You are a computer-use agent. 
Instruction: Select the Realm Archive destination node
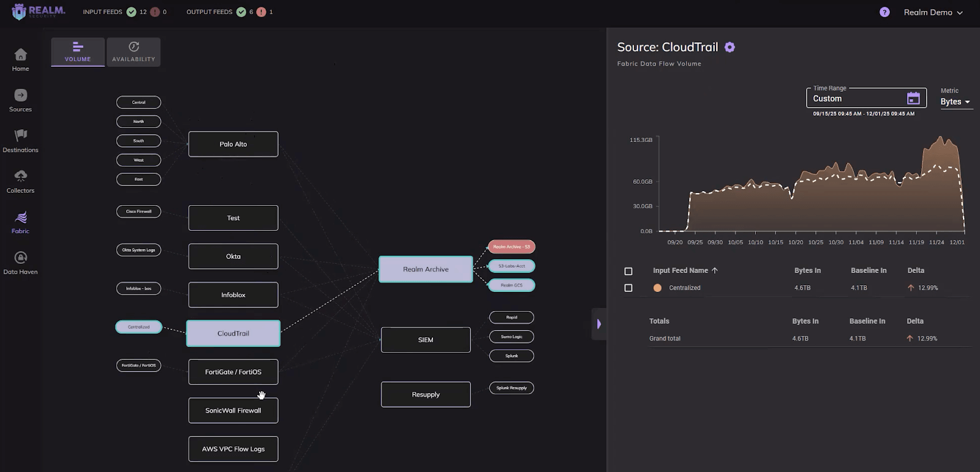pyautogui.click(x=426, y=269)
